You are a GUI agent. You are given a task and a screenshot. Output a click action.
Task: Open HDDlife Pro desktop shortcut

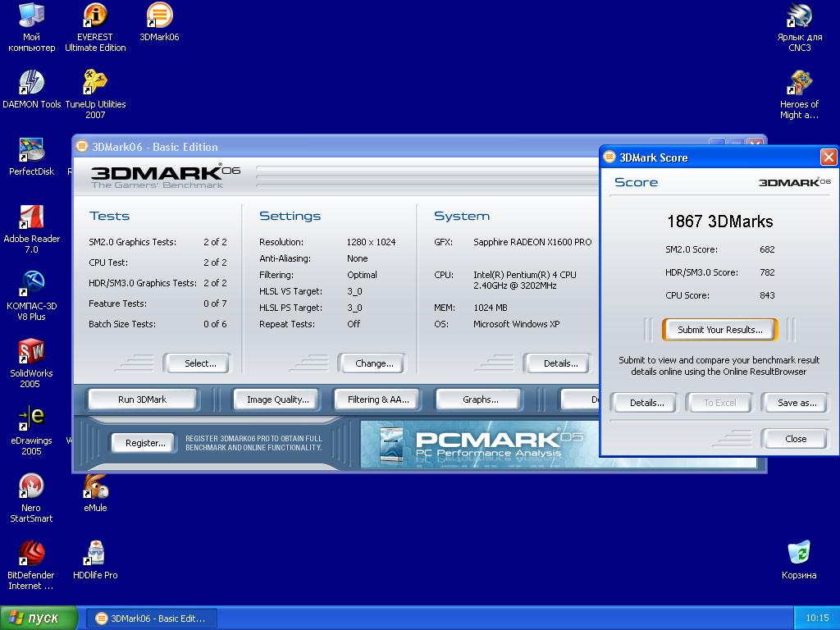(x=95, y=554)
